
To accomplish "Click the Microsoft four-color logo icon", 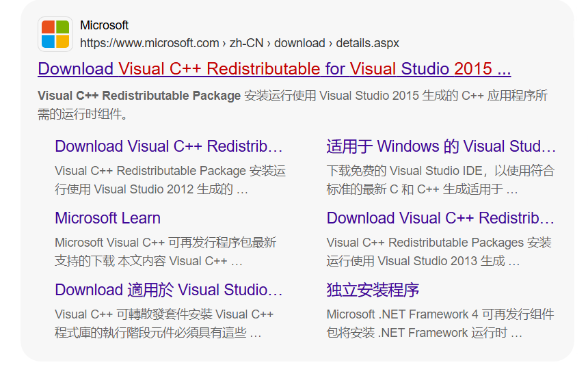I will pos(55,34).
